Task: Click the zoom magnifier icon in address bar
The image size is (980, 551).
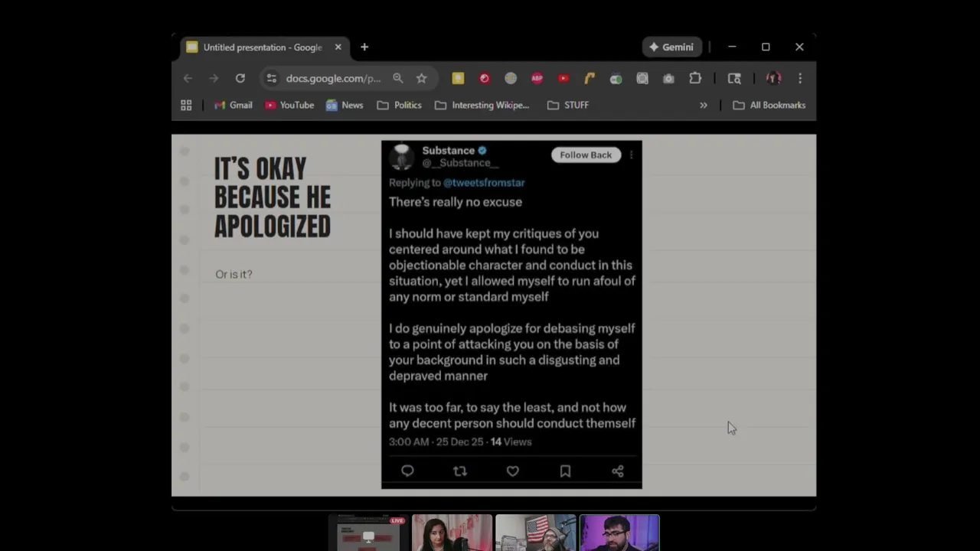Action: pos(397,78)
